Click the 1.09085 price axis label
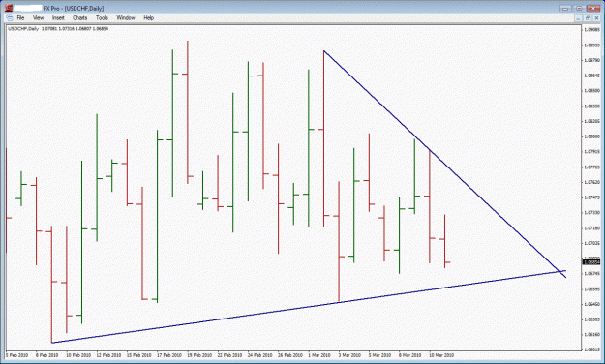605x364 pixels. [x=591, y=29]
